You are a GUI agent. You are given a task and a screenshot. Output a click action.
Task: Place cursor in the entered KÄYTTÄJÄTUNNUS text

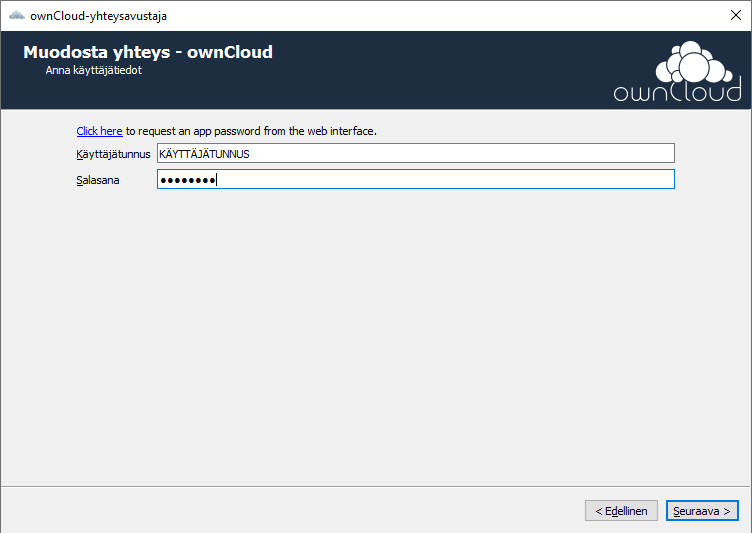pos(204,154)
